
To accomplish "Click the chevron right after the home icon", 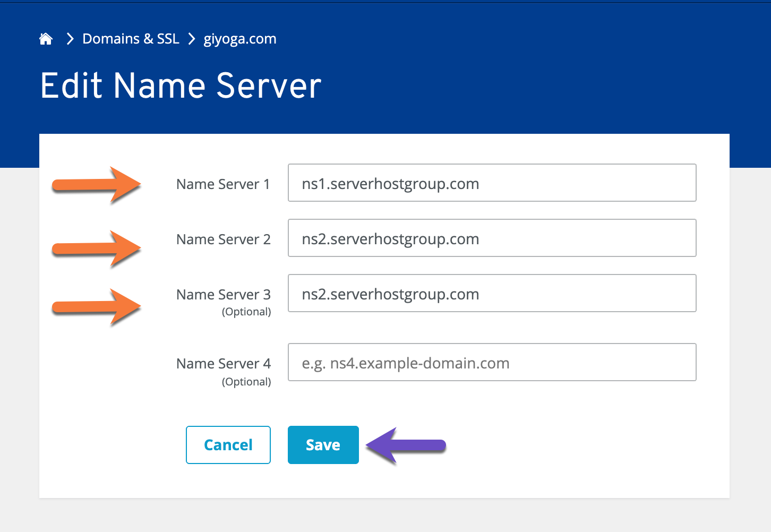I will click(70, 39).
